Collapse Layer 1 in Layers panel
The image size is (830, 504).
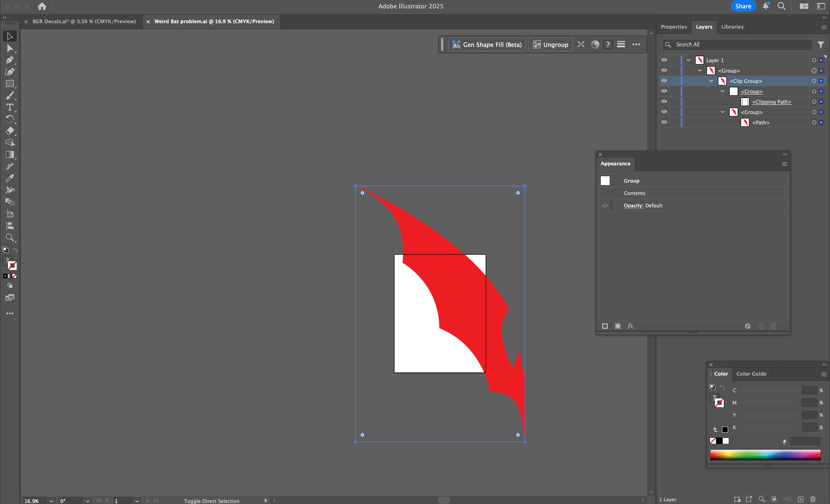[x=688, y=60]
